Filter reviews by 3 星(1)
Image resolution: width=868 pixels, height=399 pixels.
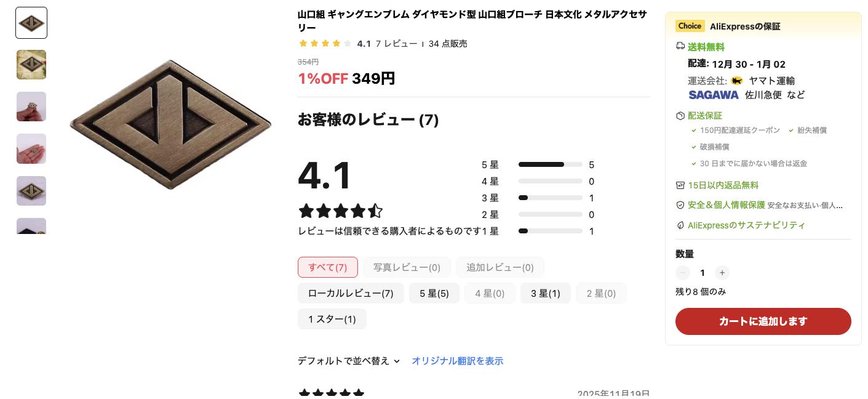(x=546, y=294)
